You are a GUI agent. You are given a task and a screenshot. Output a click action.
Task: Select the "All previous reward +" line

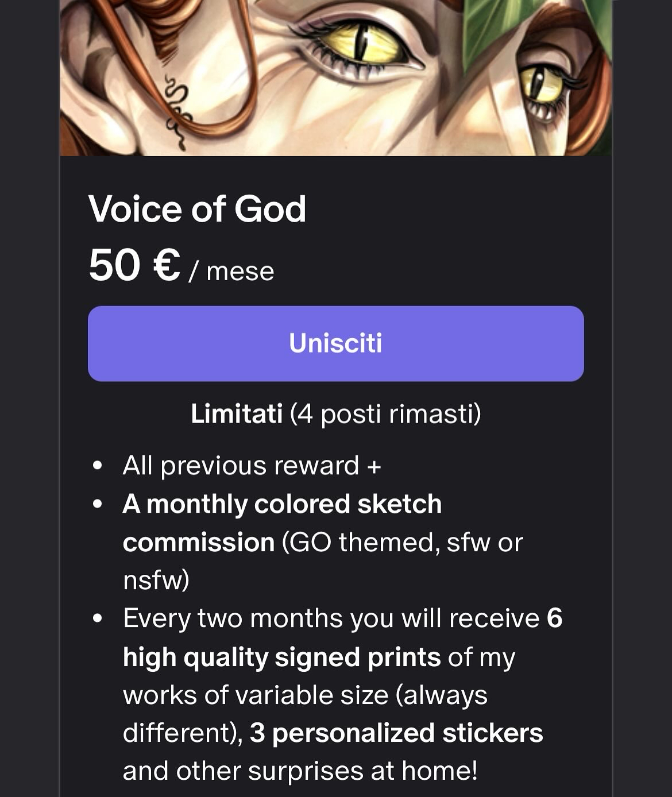click(x=252, y=466)
